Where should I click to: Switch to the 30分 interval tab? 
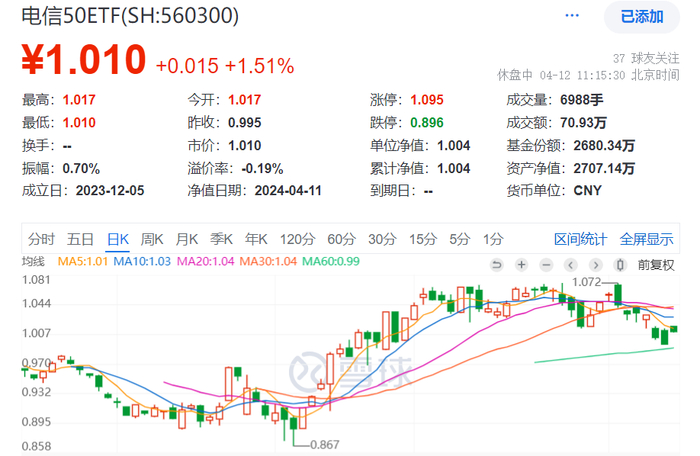382,239
